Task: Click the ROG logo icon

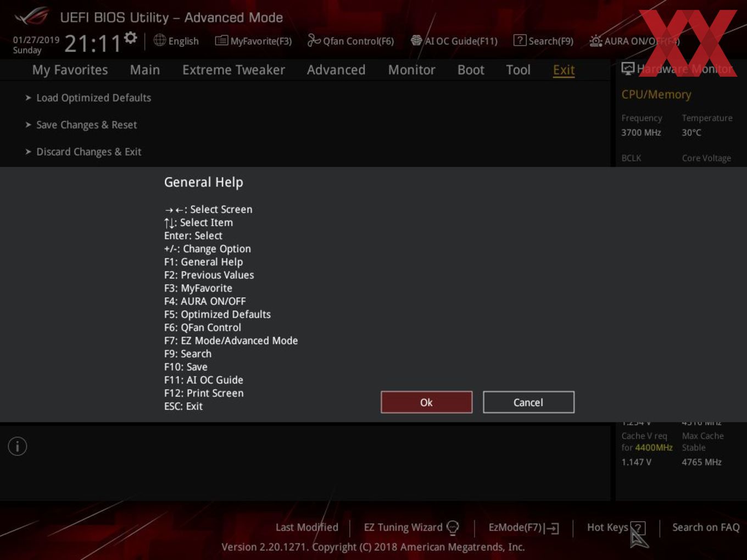Action: click(x=32, y=16)
